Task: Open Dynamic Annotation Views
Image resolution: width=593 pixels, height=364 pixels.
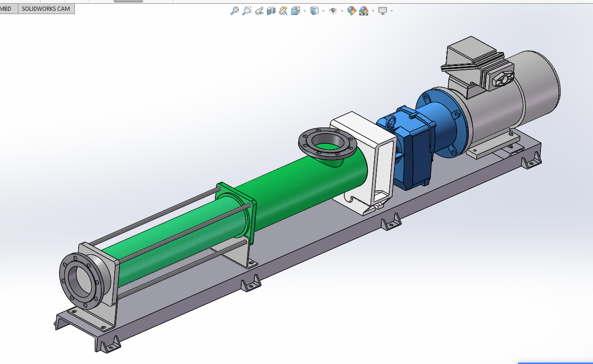Action: click(283, 11)
